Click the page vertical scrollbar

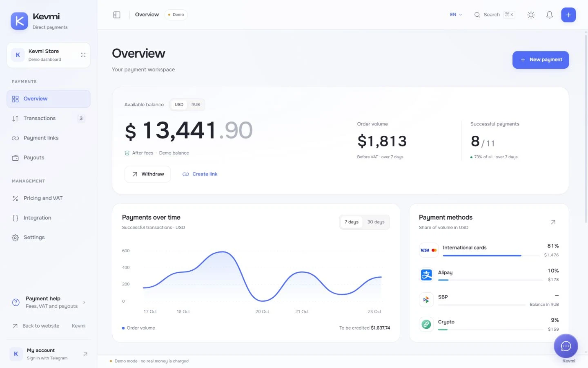pyautogui.click(x=586, y=129)
